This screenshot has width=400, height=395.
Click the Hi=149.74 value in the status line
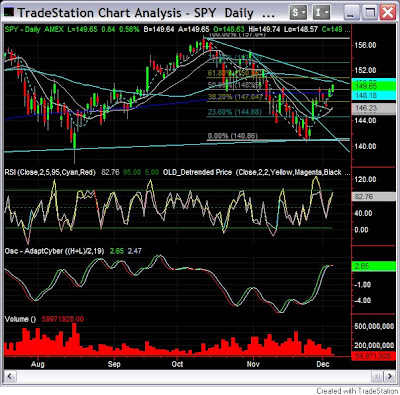(x=265, y=29)
